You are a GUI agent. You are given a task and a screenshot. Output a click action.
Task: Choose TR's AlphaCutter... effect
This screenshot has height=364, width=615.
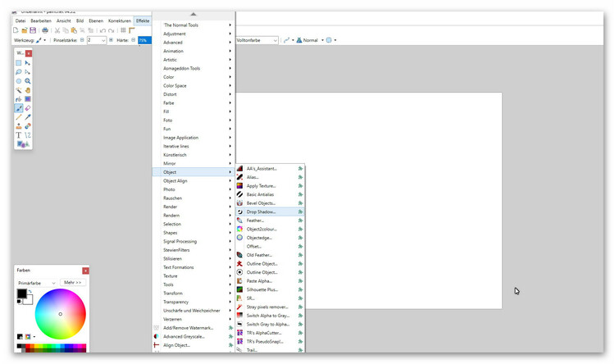[x=270, y=333]
